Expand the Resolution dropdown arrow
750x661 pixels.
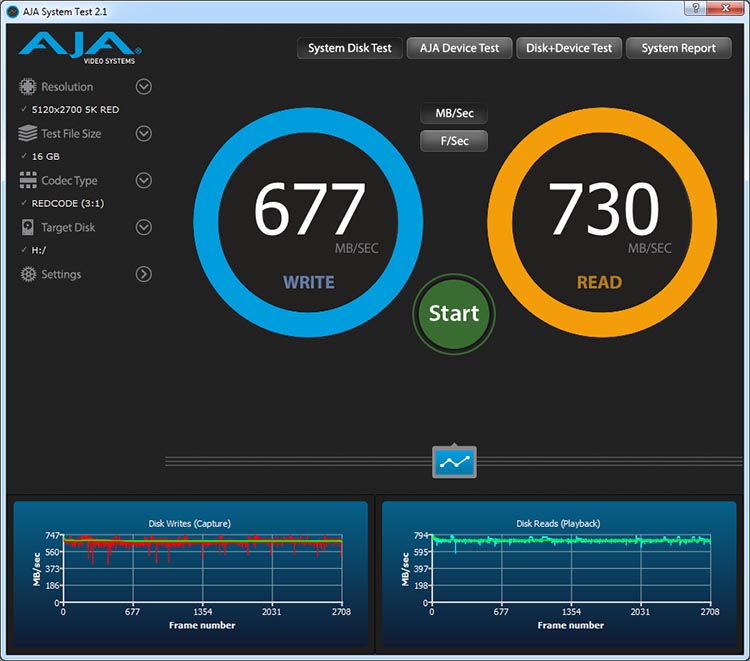(x=143, y=87)
